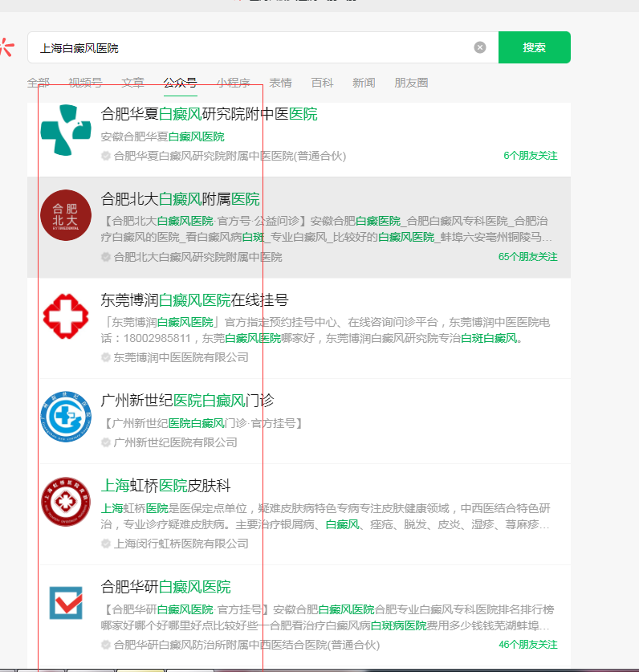This screenshot has height=672, width=639.
Task: Click the 46个朋友关注 label
Action: pyautogui.click(x=528, y=645)
